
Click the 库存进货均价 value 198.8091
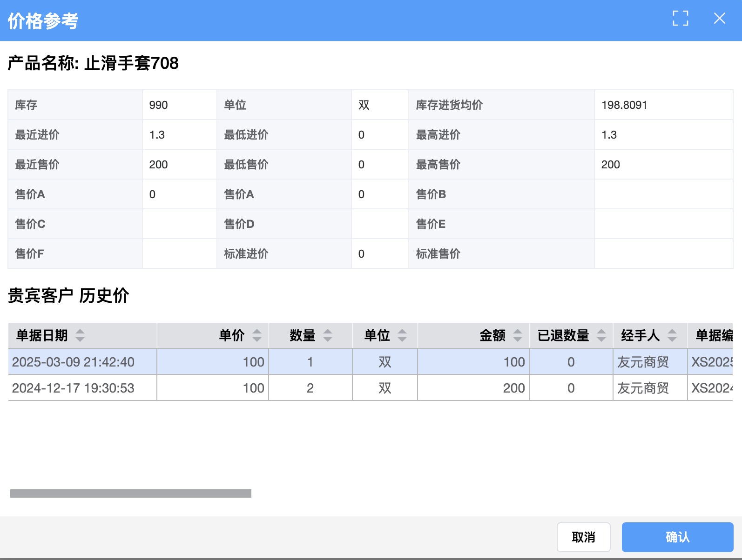point(624,105)
